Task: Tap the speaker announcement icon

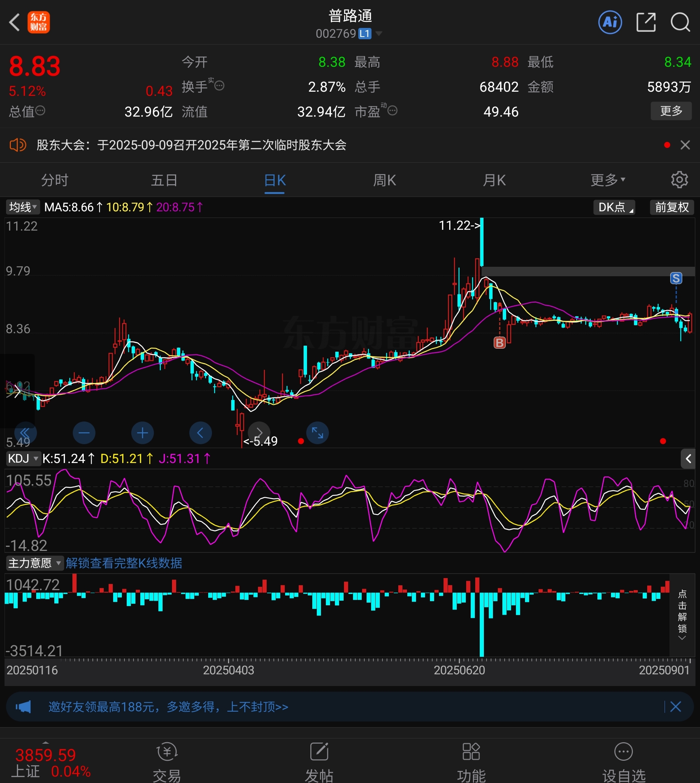Action: point(18,145)
